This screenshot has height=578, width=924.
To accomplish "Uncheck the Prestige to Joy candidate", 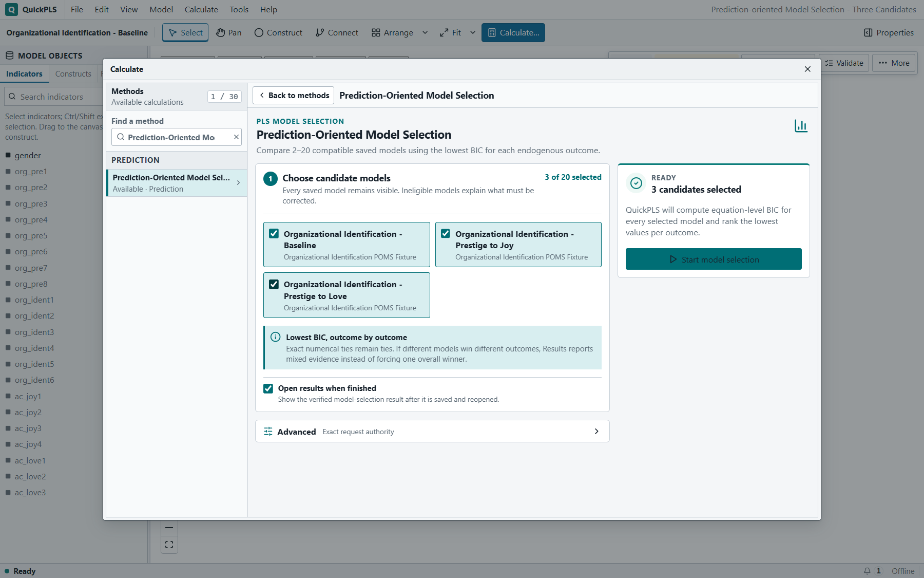I will tap(446, 233).
